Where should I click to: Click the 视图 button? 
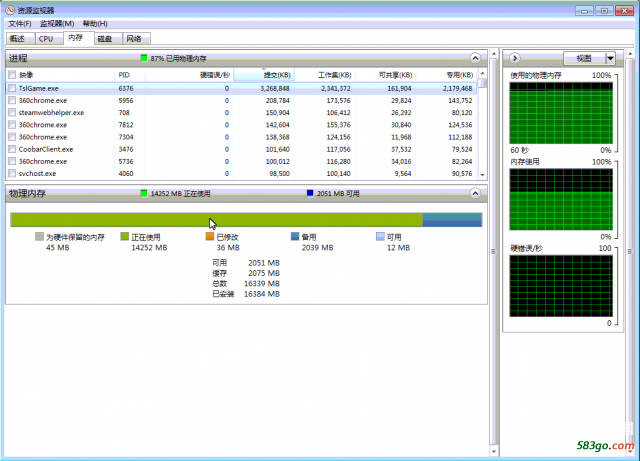(584, 58)
